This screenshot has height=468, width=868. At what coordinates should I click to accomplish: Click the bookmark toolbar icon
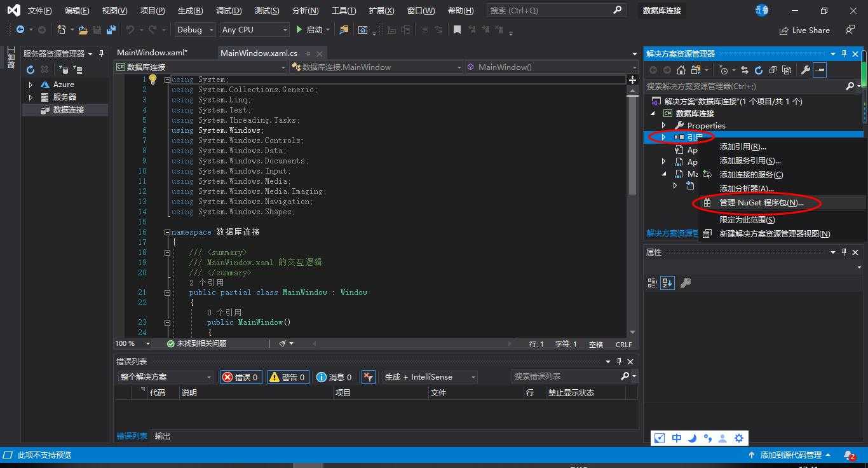[457, 30]
